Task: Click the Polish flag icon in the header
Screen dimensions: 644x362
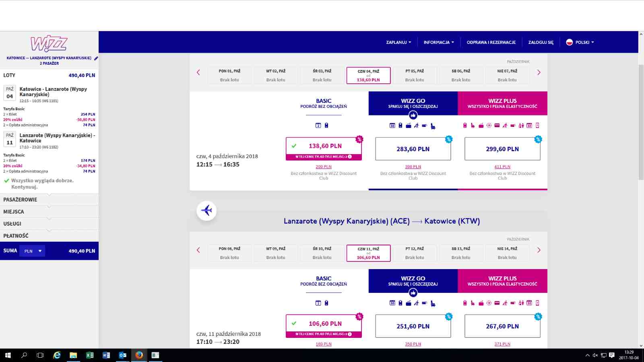Action: click(569, 42)
